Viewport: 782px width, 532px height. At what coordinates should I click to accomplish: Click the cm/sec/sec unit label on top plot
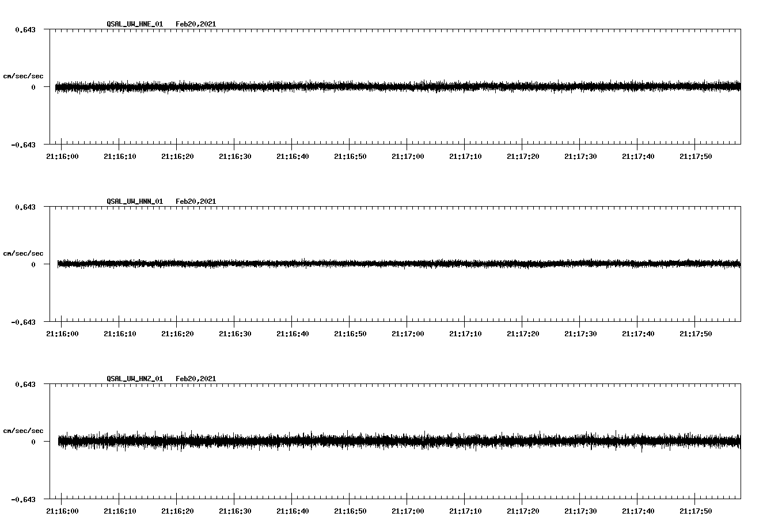click(24, 75)
